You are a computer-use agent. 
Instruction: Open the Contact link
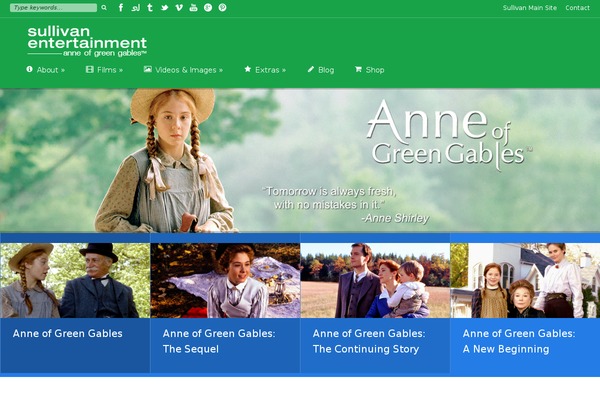tap(577, 8)
